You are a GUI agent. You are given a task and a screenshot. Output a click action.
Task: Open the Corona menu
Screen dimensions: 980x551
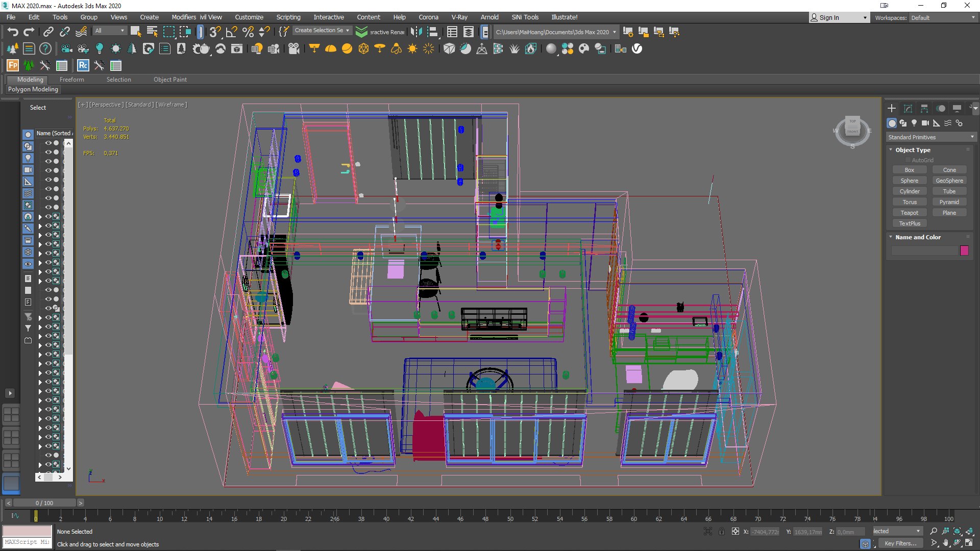click(428, 17)
